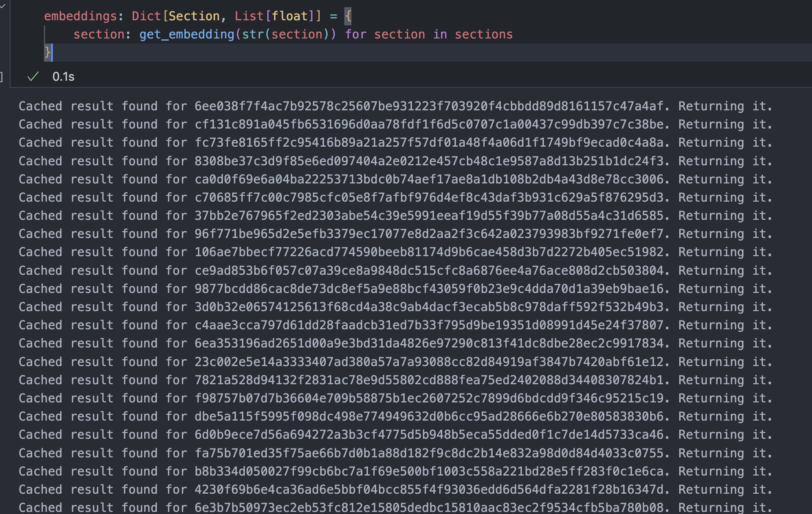The width and height of the screenshot is (812, 514).
Task: Click the output hash starting with 37bb2e76
Action: point(429,216)
